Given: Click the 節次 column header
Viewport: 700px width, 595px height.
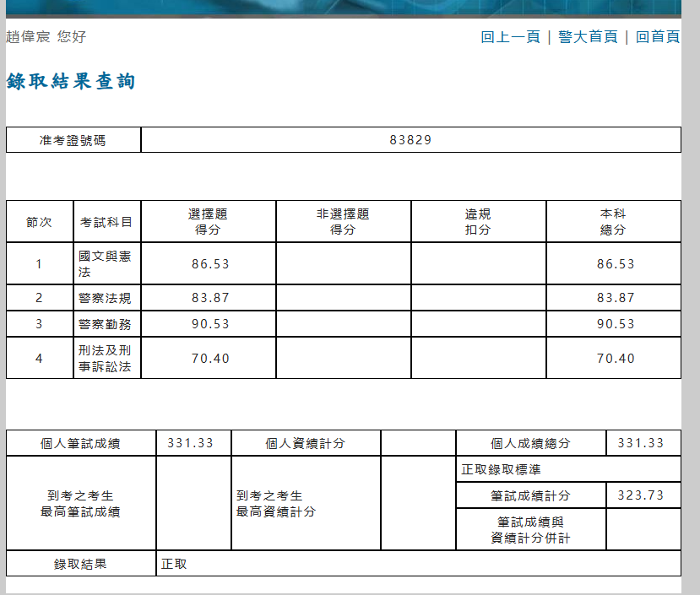Looking at the screenshot, I should click(40, 222).
